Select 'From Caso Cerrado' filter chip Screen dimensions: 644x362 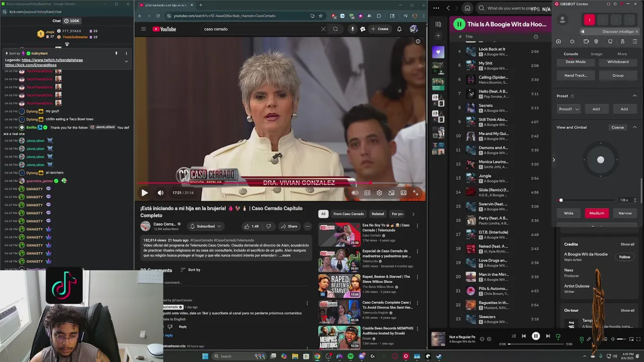coord(348,214)
